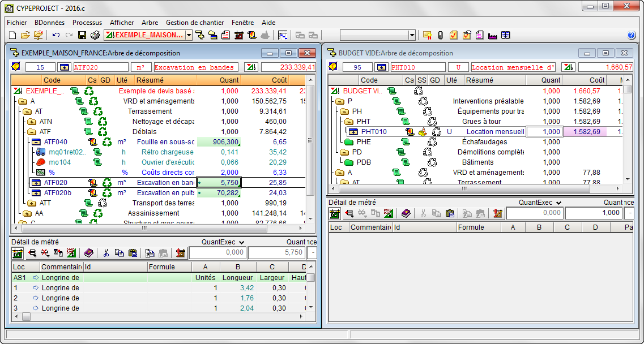The width and height of the screenshot is (644, 344).
Task: Click the 1.582,69 cost cell of PHT010
Action: click(x=585, y=132)
